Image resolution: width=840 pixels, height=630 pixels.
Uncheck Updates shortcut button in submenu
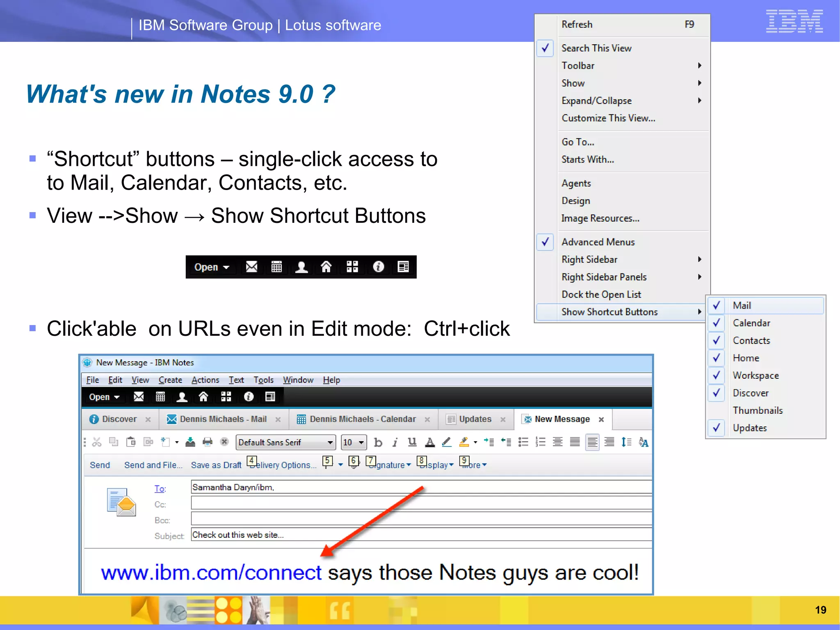[x=717, y=428]
